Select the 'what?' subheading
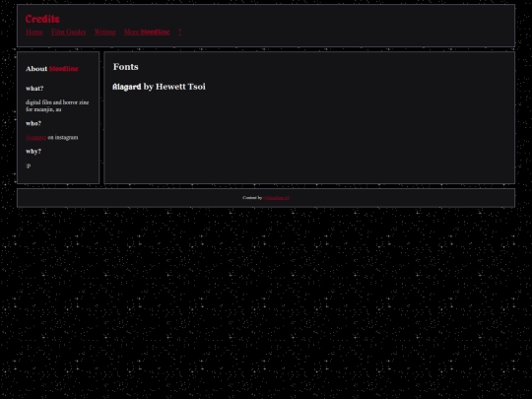This screenshot has width=532, height=399. (34, 89)
